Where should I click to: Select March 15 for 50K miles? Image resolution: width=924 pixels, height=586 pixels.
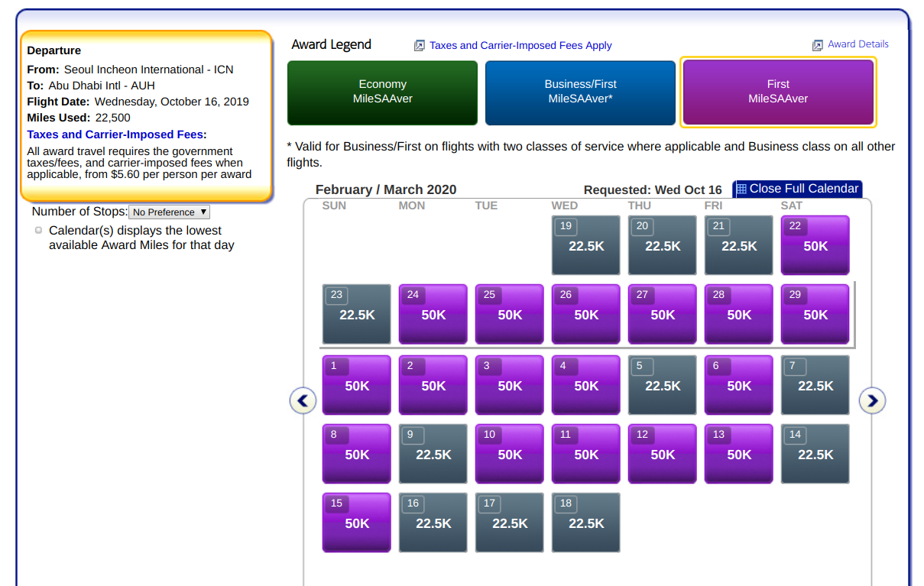[356, 523]
